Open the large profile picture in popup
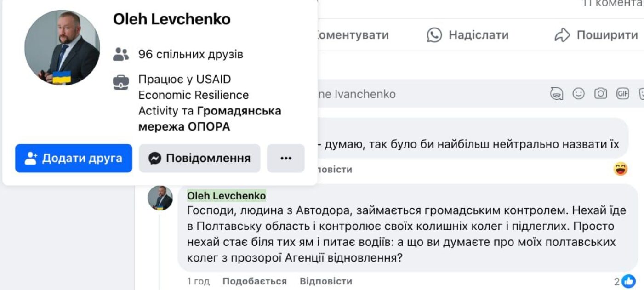The image size is (644, 290). tap(62, 47)
